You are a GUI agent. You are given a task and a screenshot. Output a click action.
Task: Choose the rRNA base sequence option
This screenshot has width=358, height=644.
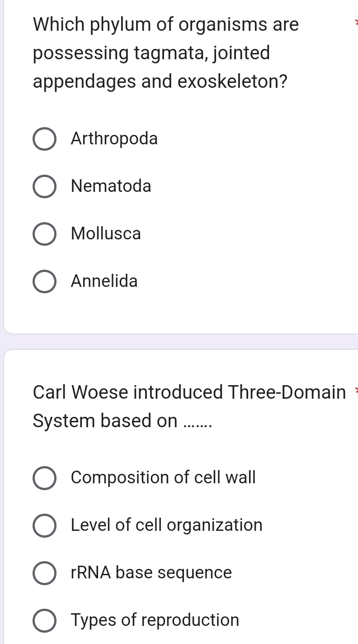click(44, 573)
